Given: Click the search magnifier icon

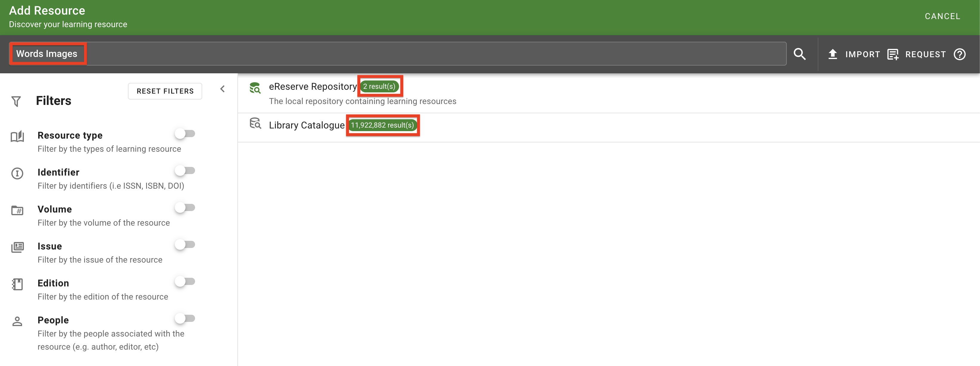Looking at the screenshot, I should point(800,54).
